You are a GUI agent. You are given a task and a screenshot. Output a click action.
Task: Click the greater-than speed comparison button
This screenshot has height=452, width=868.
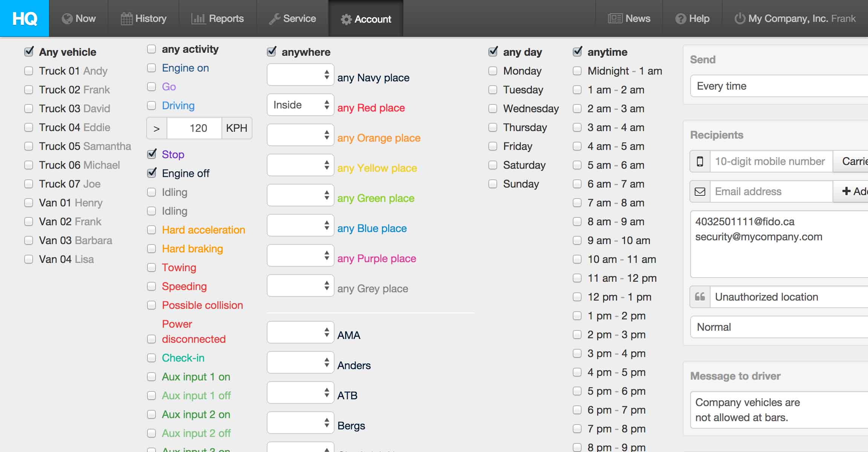tap(157, 128)
